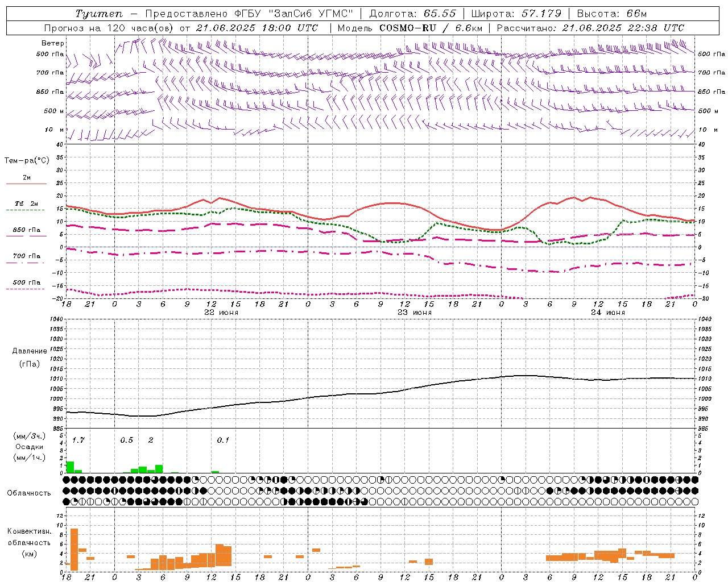Click the left 40 temperature axis value
This screenshot has width=728, height=582.
[x=59, y=145]
